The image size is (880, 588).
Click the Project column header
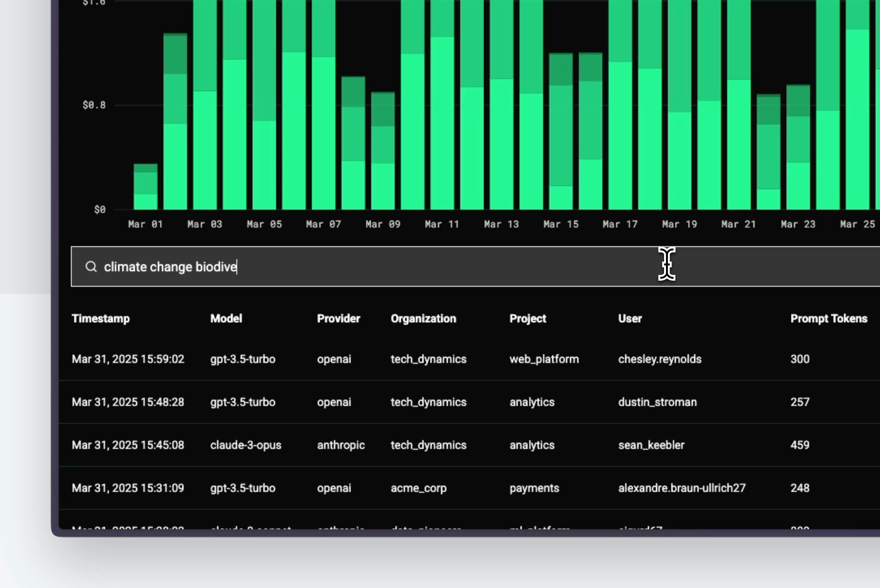tap(527, 319)
